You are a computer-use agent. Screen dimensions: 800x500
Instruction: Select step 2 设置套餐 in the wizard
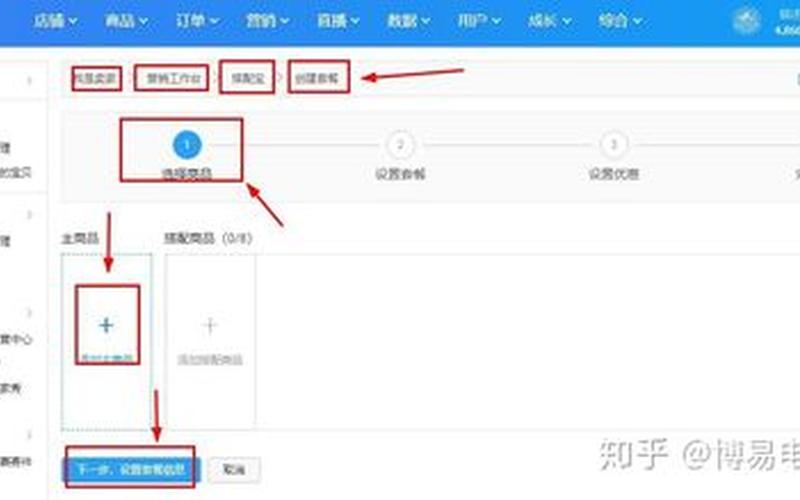pos(400,155)
